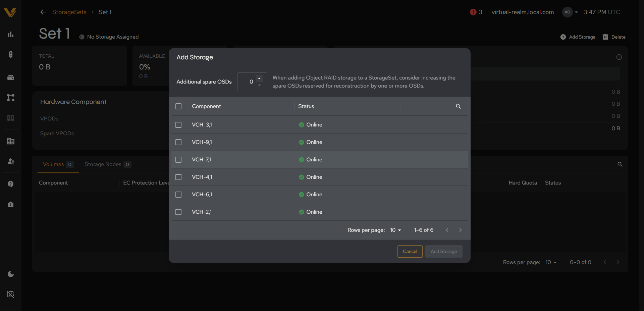Go to previous page in Add Storage dialog
This screenshot has width=644, height=311.
click(x=447, y=230)
